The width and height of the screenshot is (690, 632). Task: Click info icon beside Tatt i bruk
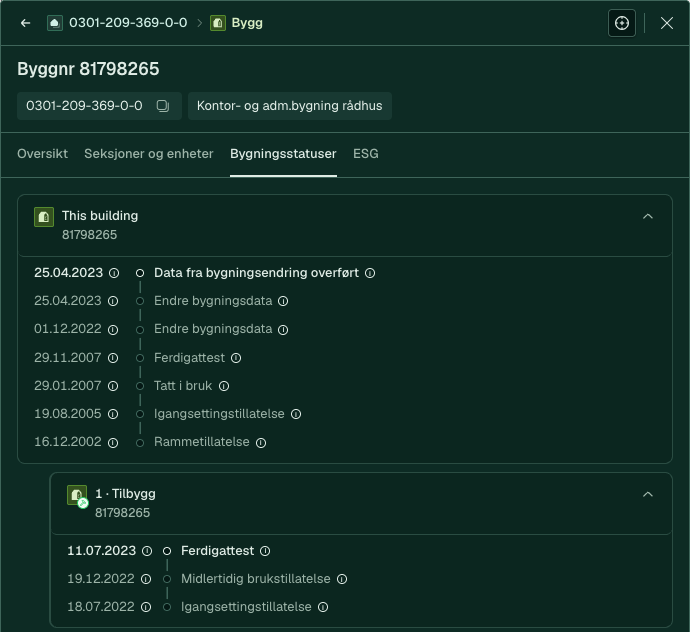(224, 386)
